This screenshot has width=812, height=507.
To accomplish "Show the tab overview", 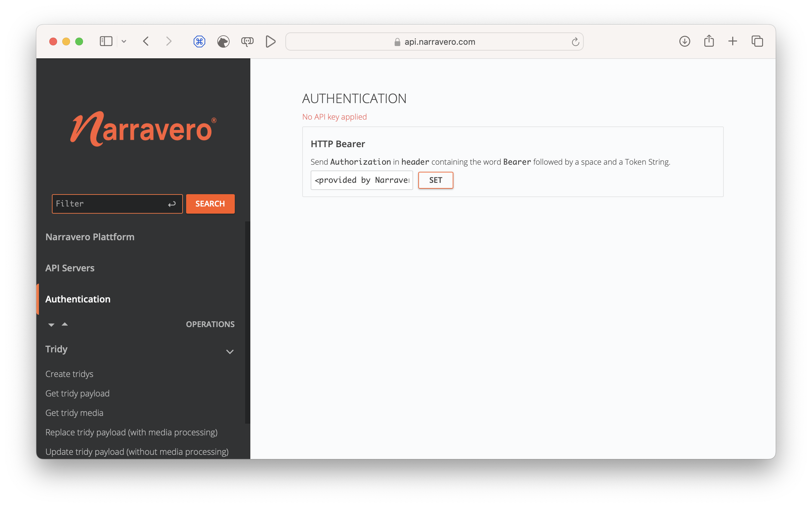I will click(x=758, y=41).
